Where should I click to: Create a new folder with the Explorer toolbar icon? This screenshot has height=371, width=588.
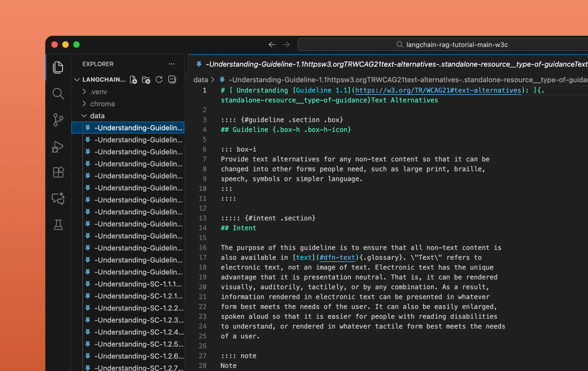pyautogui.click(x=146, y=79)
